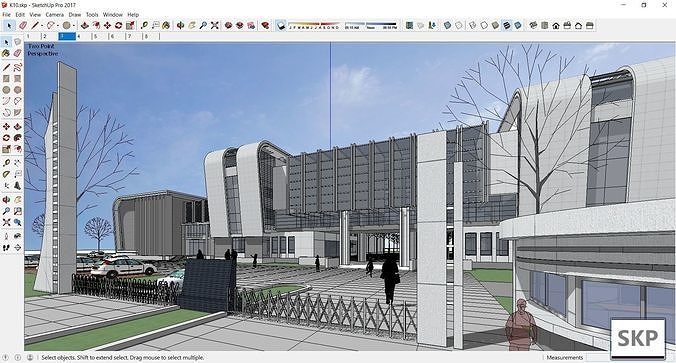The image size is (676, 363).
Task: Toggle X-Ray face style
Action: pos(447,26)
